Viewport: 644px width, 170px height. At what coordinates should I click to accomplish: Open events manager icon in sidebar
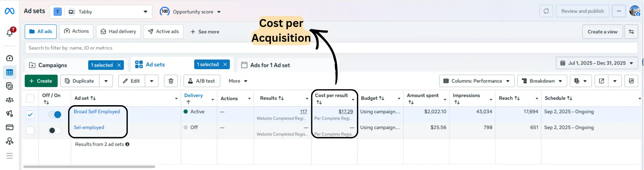point(10,141)
